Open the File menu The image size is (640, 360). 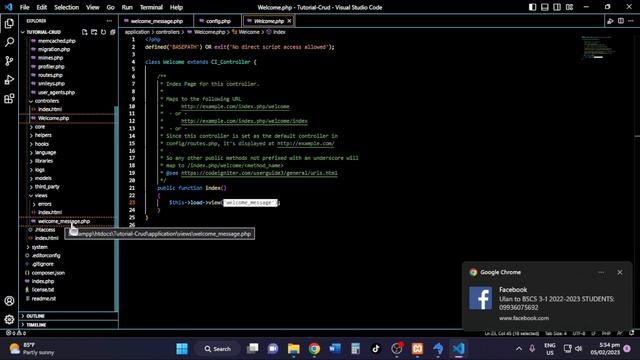pos(24,7)
